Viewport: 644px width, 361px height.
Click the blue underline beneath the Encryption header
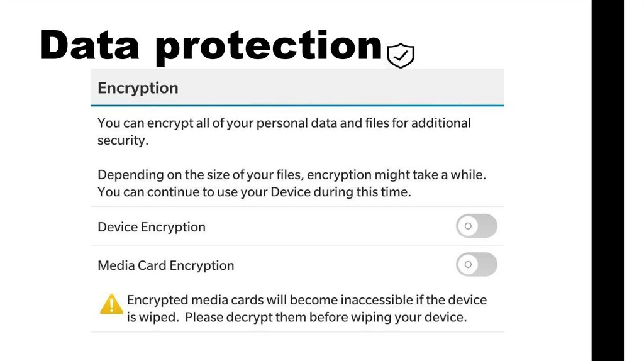coord(297,105)
